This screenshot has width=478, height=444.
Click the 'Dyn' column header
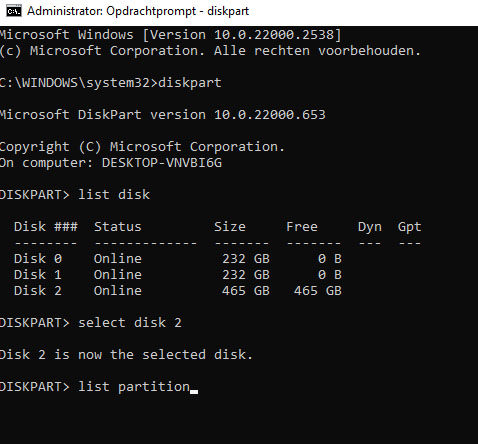370,227
